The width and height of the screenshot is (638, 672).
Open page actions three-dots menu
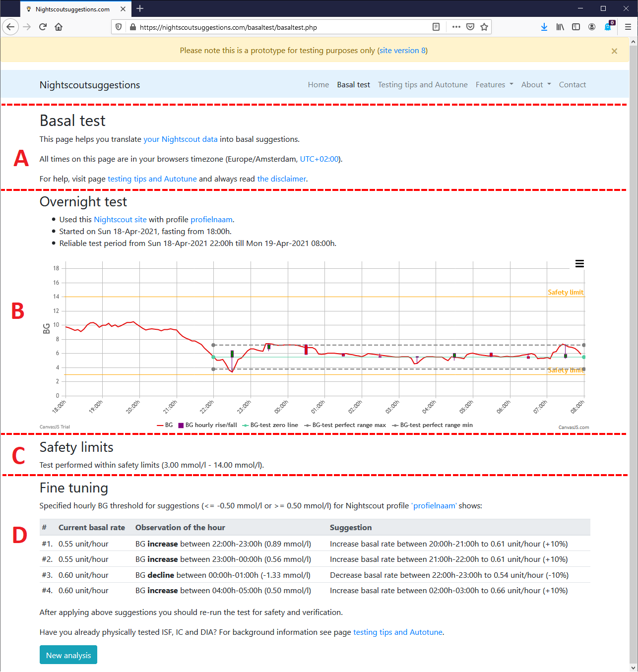tap(456, 27)
